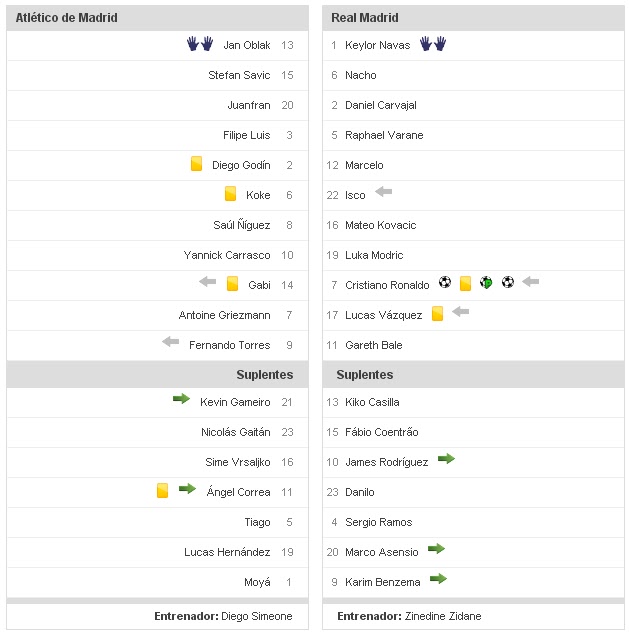629x636 pixels.
Task: Click the green penalty goal icon for Ronaldo
Action: pyautogui.click(x=486, y=283)
